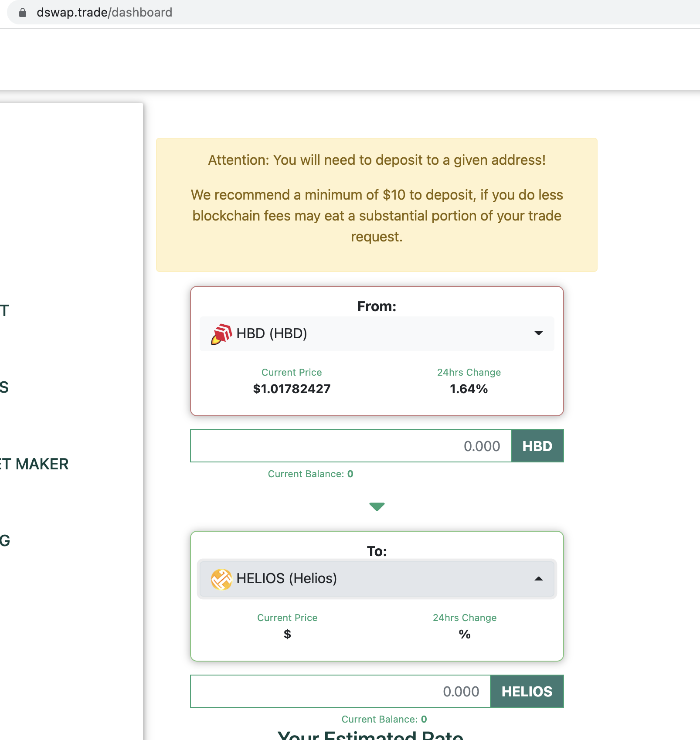
Task: Click the lock icon in the address bar
Action: [23, 13]
